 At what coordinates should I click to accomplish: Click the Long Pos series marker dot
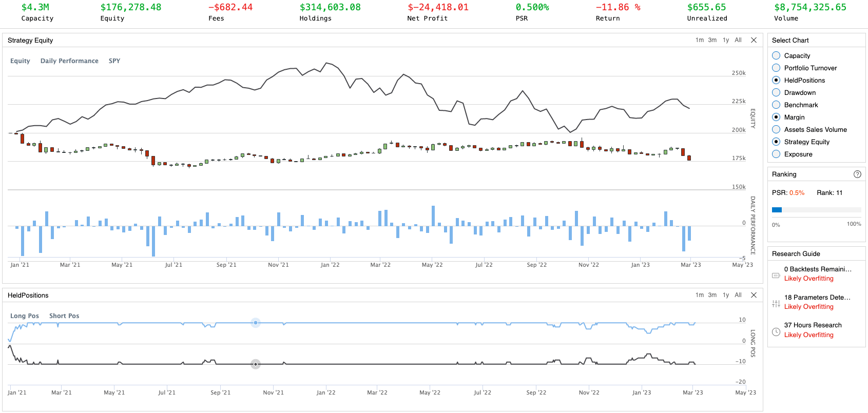[x=256, y=323]
